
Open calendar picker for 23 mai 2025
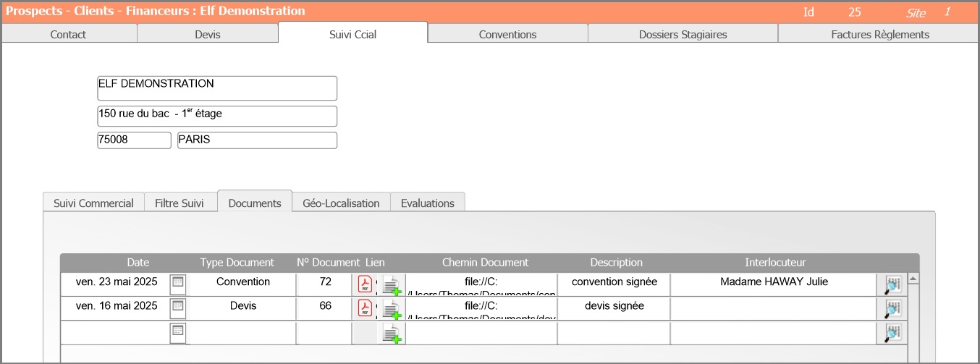click(x=177, y=284)
